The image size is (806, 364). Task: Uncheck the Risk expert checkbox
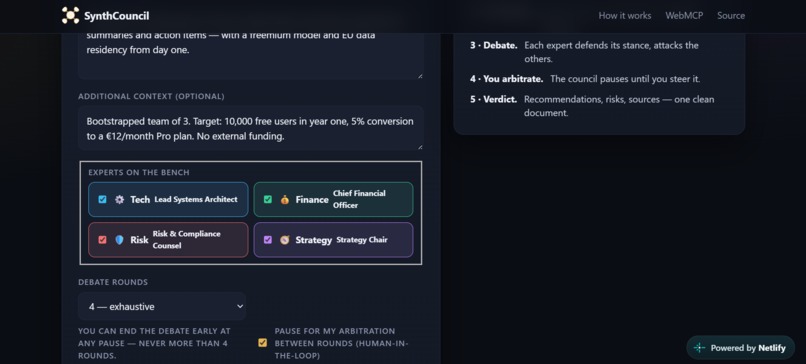pyautogui.click(x=102, y=240)
